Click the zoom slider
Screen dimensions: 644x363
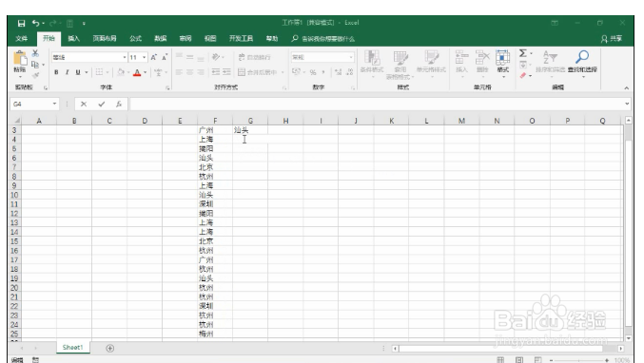tap(578, 360)
